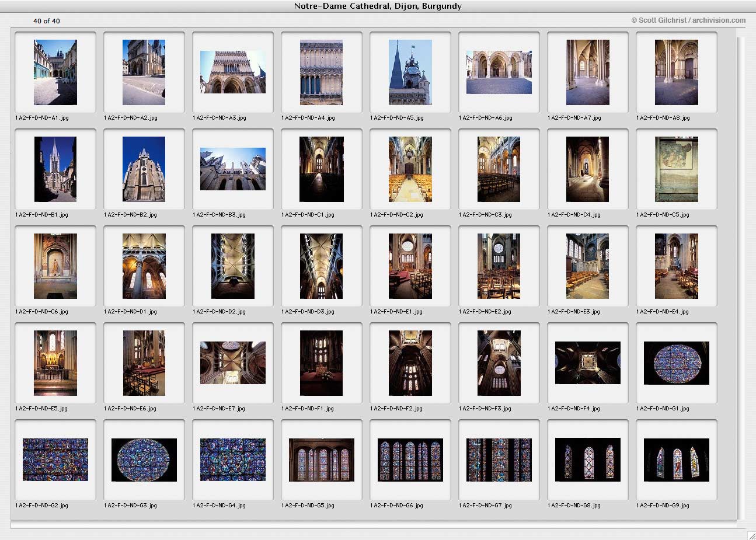Open niche statue thumbnail 1A2-F-D-ND-C6.jpg
This screenshot has height=540, width=756.
[55, 266]
